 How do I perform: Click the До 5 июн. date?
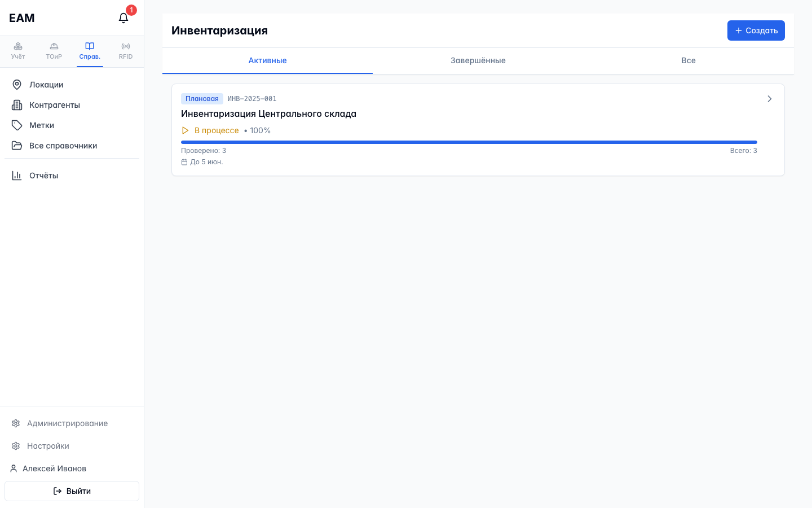[206, 162]
